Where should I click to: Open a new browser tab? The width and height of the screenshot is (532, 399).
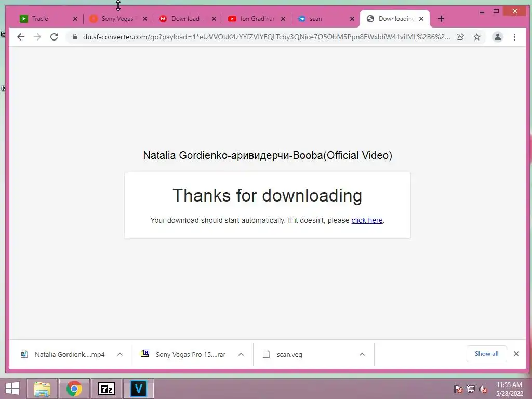(441, 19)
